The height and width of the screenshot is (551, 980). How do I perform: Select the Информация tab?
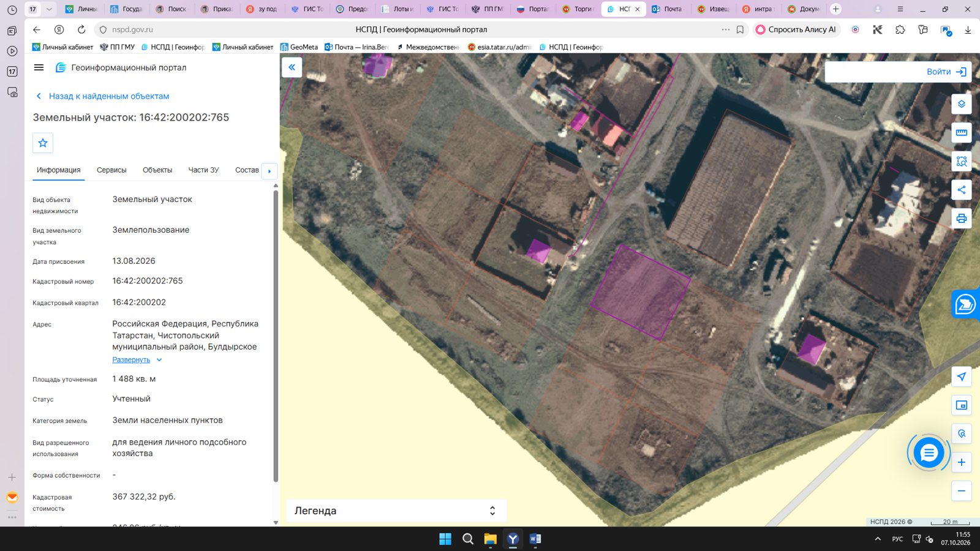(x=58, y=170)
